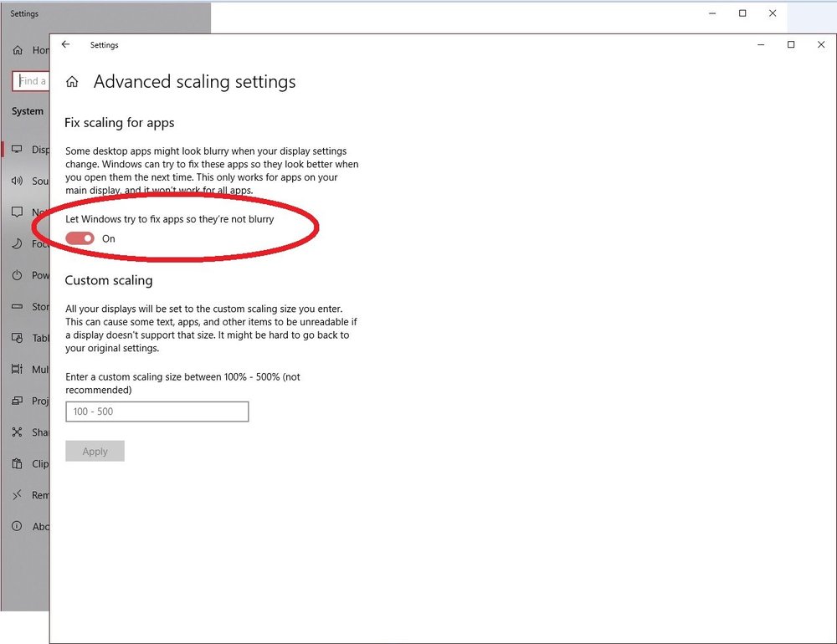Open Display settings via monitor icon
The width and height of the screenshot is (837, 644).
[17, 150]
